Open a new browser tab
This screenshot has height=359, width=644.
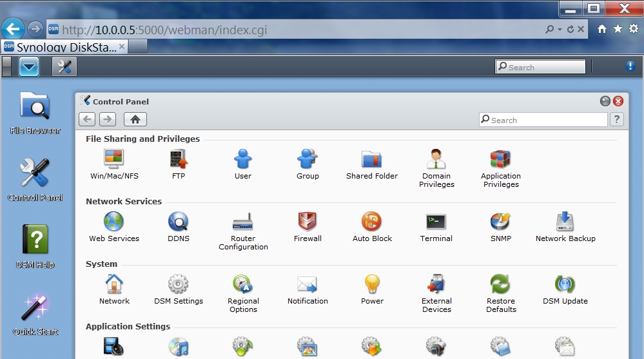tap(137, 47)
